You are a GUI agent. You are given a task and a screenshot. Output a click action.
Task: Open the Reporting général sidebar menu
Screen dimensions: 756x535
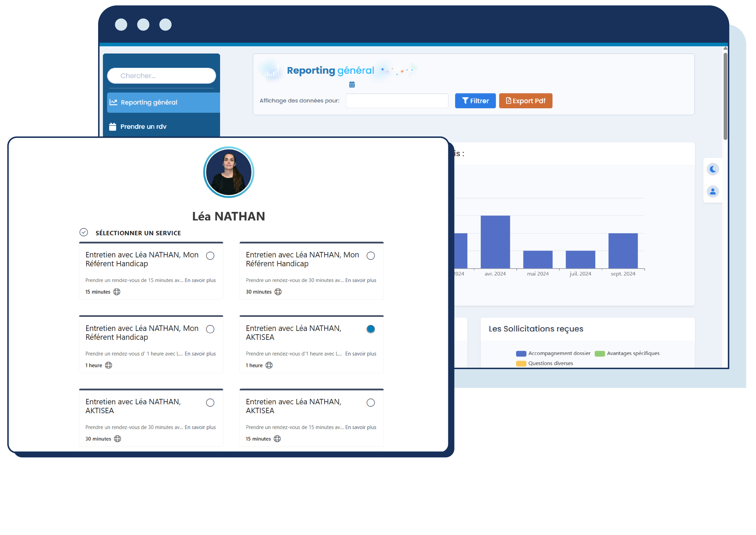[x=163, y=102]
